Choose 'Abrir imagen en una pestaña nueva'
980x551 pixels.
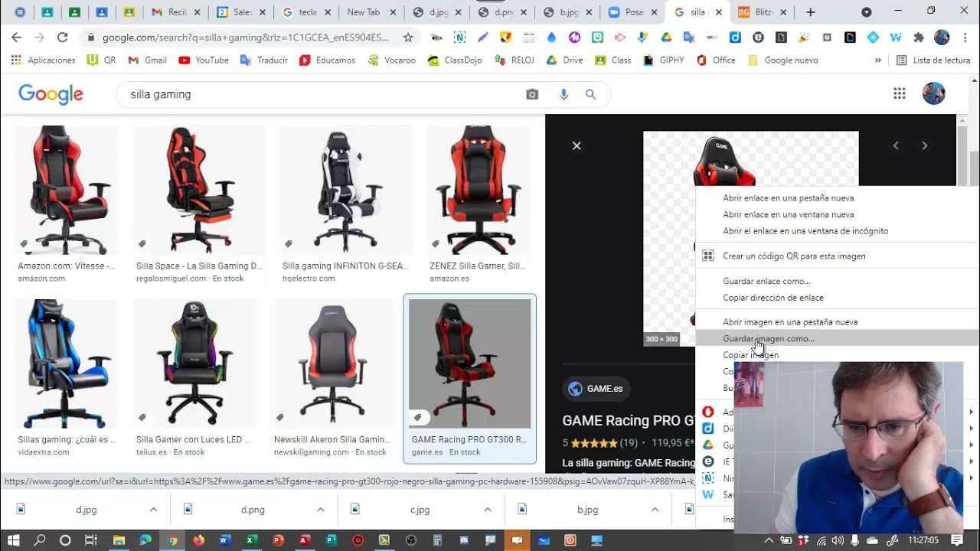tap(837, 322)
